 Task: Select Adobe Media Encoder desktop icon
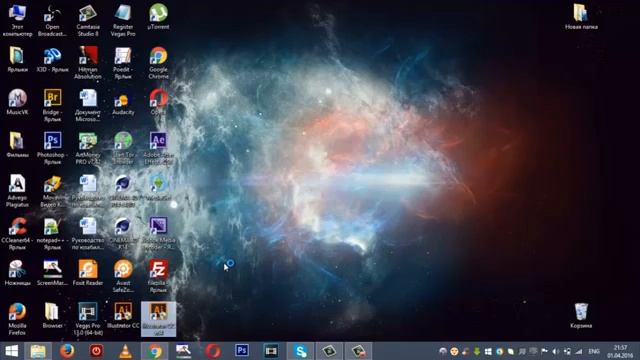158,233
